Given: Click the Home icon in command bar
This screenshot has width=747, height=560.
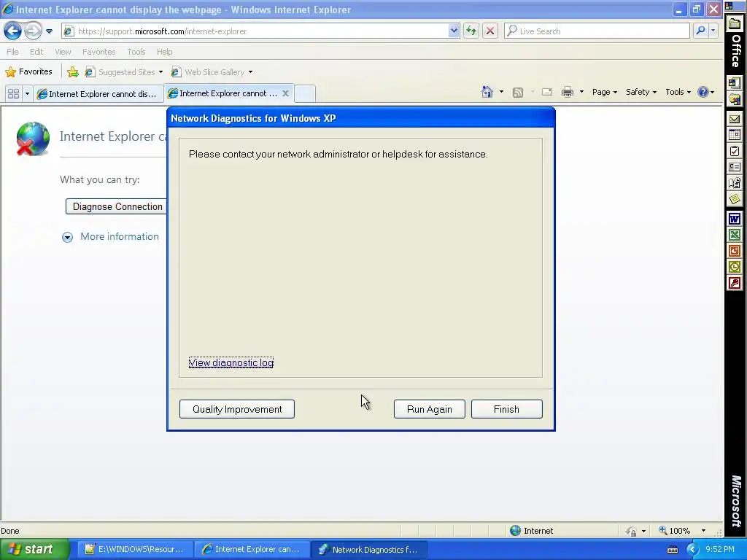Looking at the screenshot, I should tap(487, 92).
